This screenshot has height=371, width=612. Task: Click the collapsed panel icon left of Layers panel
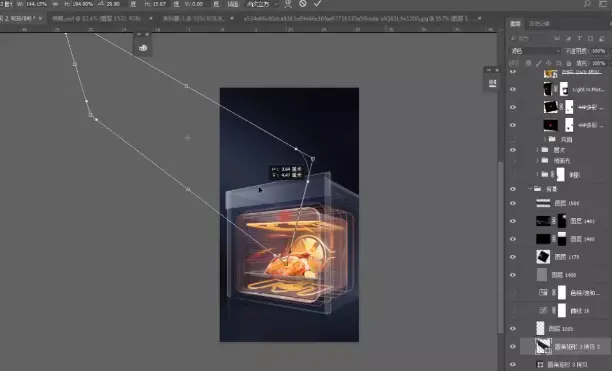492,83
